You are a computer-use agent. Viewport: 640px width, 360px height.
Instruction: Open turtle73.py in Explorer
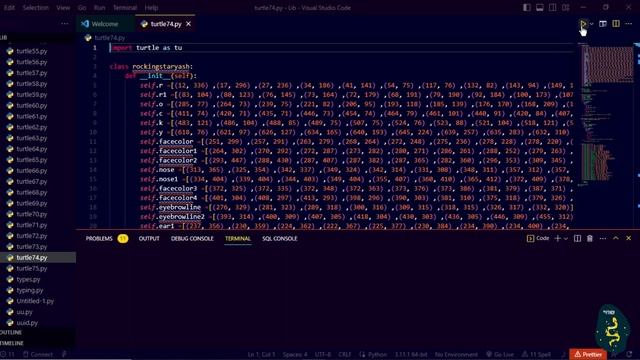click(x=32, y=247)
